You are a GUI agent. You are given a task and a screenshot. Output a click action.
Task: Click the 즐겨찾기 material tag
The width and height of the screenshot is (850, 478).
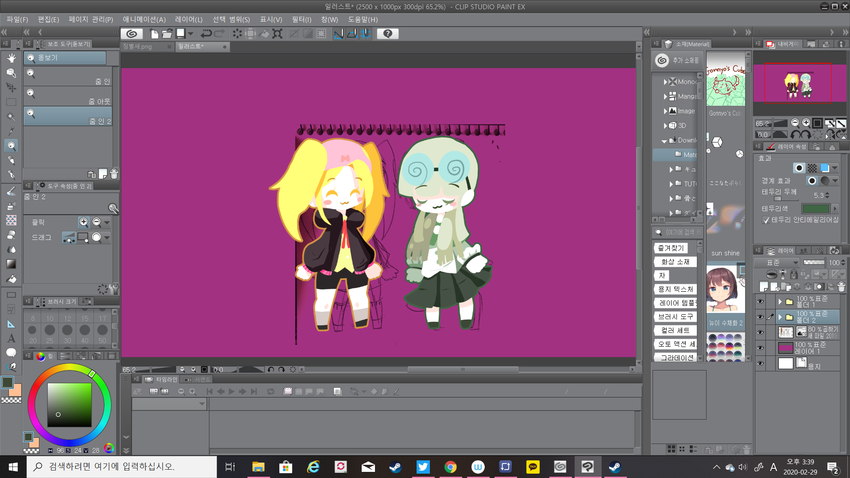(671, 248)
